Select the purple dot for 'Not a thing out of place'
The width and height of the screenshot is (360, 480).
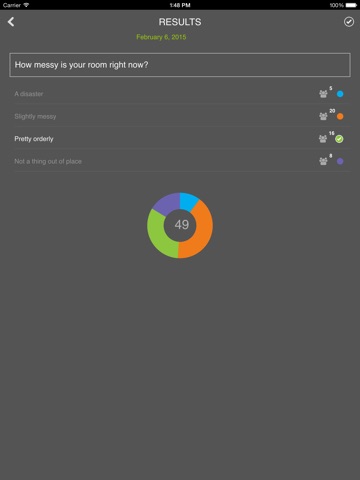[x=340, y=161]
